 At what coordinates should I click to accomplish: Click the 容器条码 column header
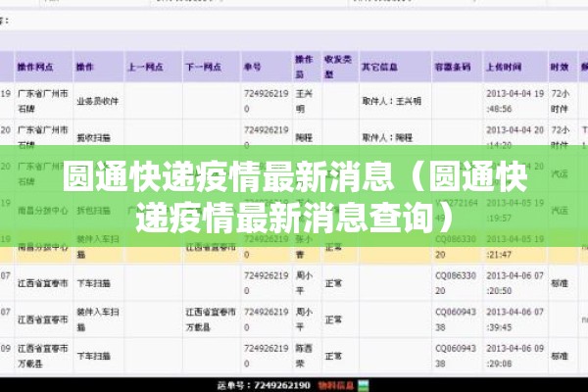[453, 68]
